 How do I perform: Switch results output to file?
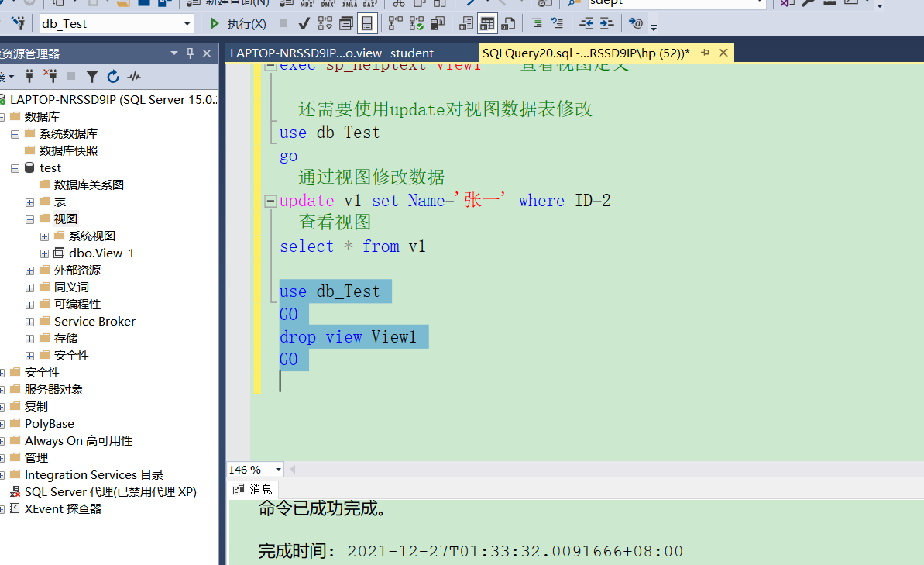coord(508,23)
